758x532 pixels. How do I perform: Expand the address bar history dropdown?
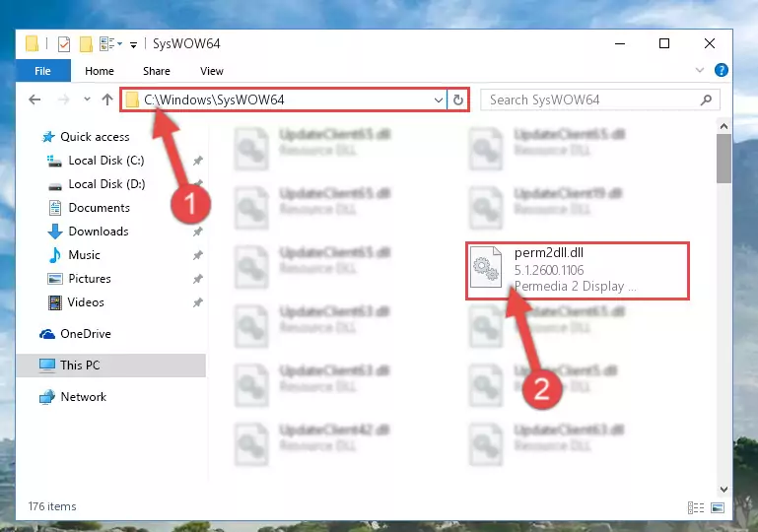(x=438, y=100)
